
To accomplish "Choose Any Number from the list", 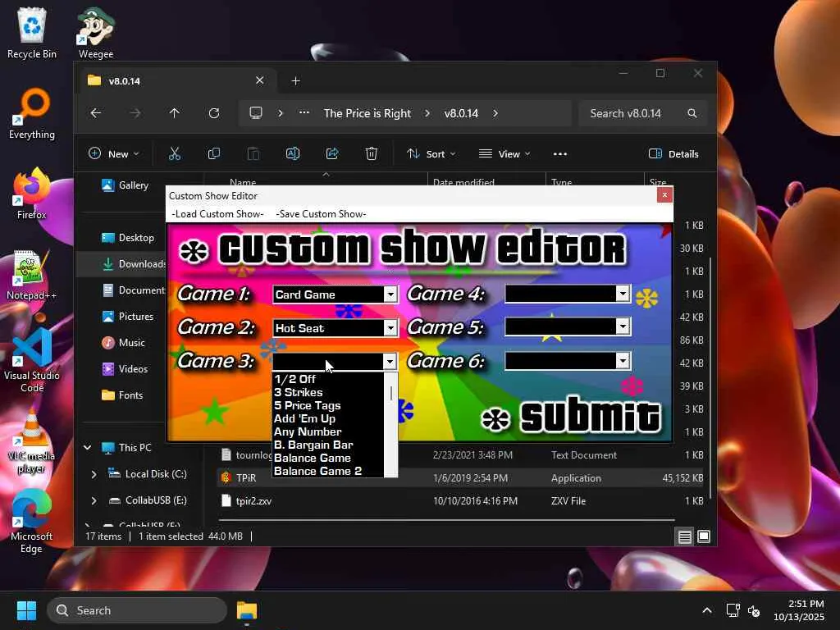I will pyautogui.click(x=328, y=431).
